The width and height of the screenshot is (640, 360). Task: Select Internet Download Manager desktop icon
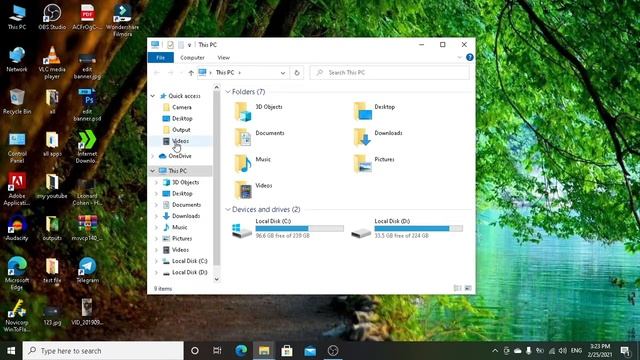pyautogui.click(x=87, y=147)
